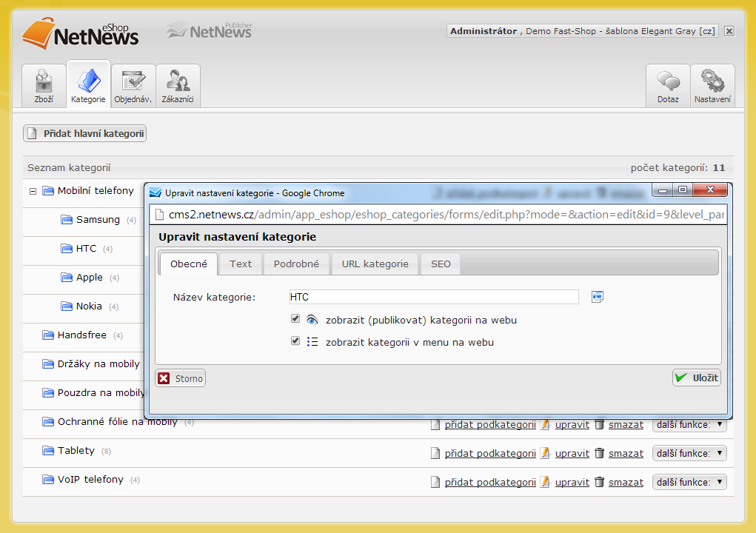Click the Držáky na mobily folder icon
The height and width of the screenshot is (533, 756).
(x=48, y=364)
